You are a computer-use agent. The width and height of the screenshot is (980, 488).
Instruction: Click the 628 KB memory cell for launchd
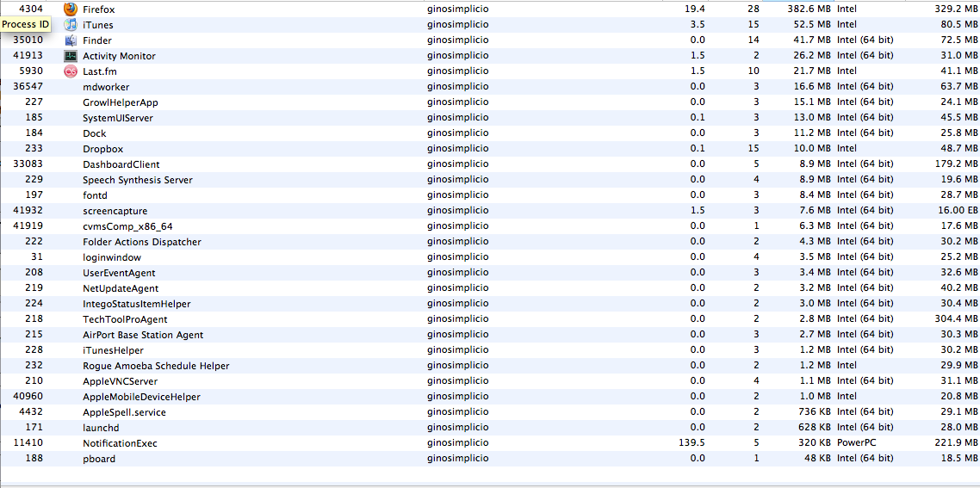(815, 428)
